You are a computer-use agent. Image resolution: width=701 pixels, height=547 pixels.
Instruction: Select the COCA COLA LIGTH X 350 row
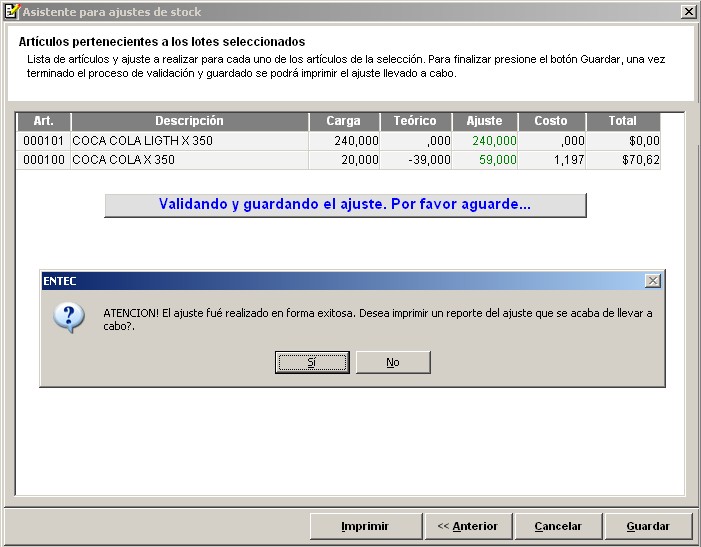(x=338, y=141)
